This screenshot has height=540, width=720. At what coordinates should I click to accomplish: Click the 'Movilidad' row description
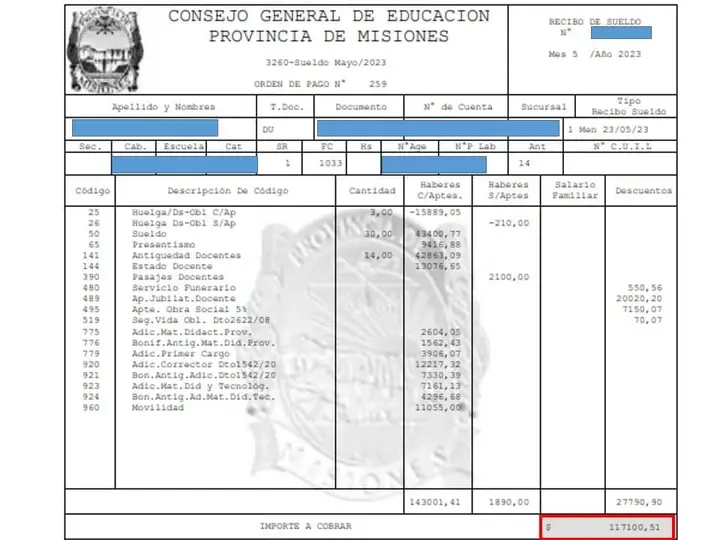click(x=158, y=407)
